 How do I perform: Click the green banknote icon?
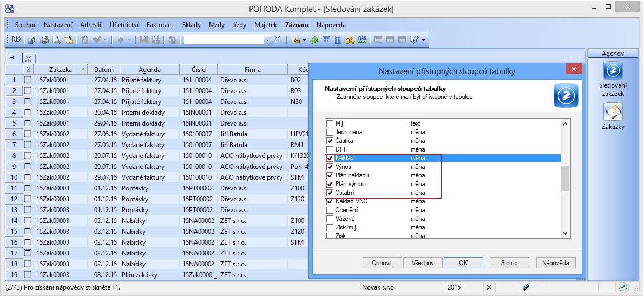(x=314, y=40)
